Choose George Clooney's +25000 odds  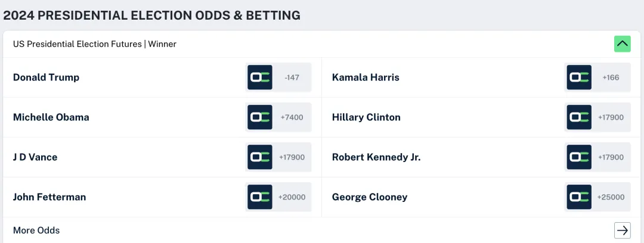click(x=611, y=197)
